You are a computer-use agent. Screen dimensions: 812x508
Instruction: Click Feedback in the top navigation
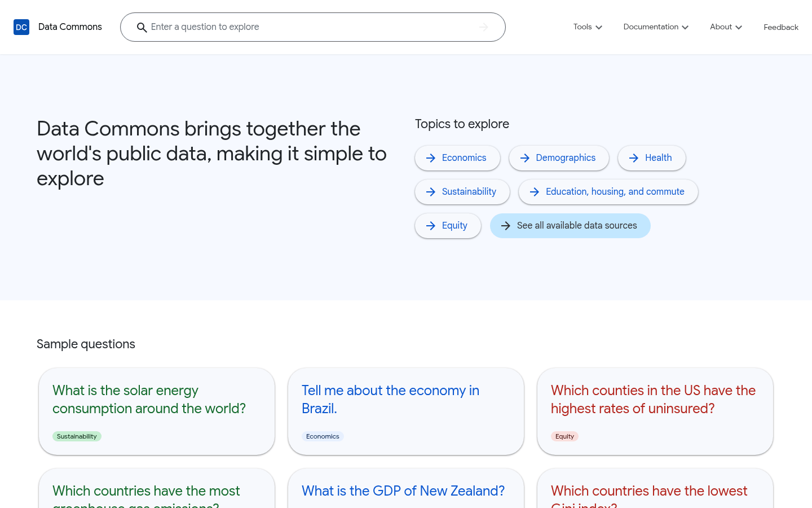781,27
